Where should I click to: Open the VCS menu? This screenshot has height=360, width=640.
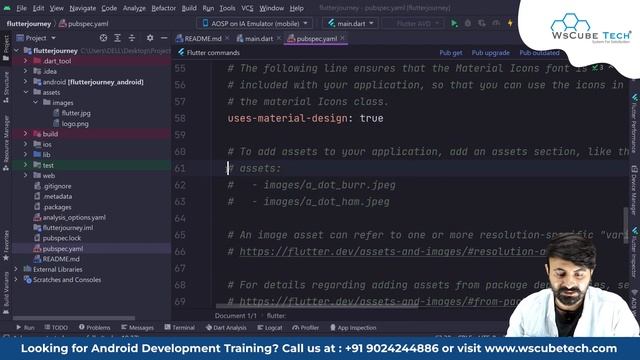247,8
